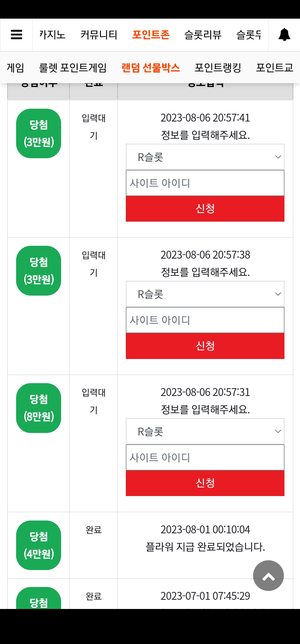Expand R슬롯 dropdown for 20:57:38 entry

coord(205,294)
